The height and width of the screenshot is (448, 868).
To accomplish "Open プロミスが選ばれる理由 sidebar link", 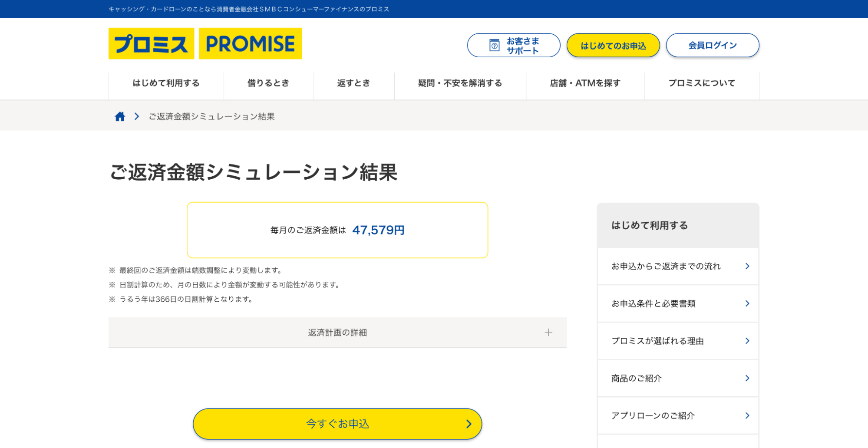I will (x=678, y=341).
